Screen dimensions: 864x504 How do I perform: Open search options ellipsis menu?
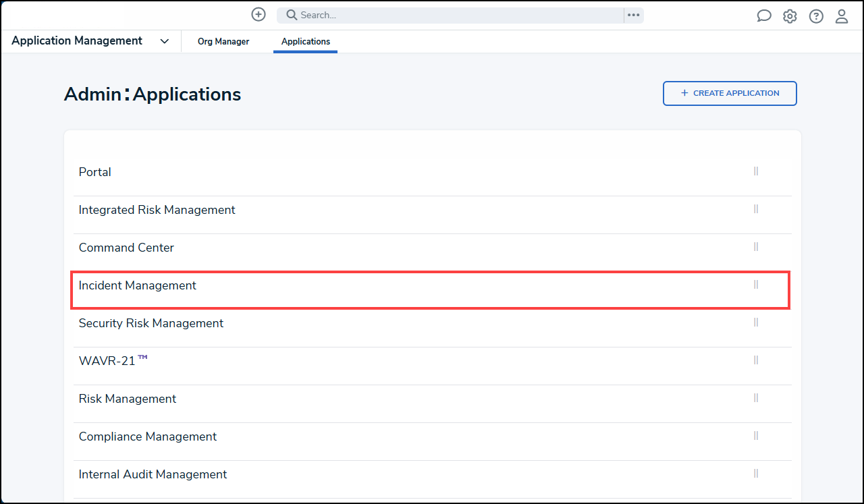(x=633, y=15)
